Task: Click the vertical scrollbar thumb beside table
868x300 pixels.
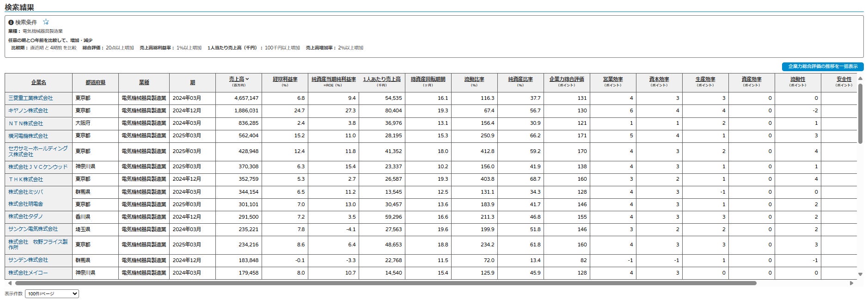Action: [860, 114]
